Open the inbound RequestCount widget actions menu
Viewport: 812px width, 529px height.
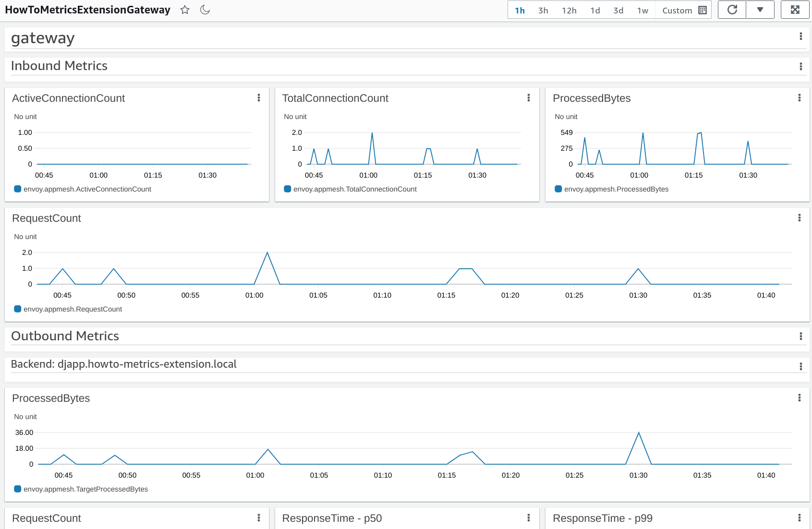coord(800,218)
